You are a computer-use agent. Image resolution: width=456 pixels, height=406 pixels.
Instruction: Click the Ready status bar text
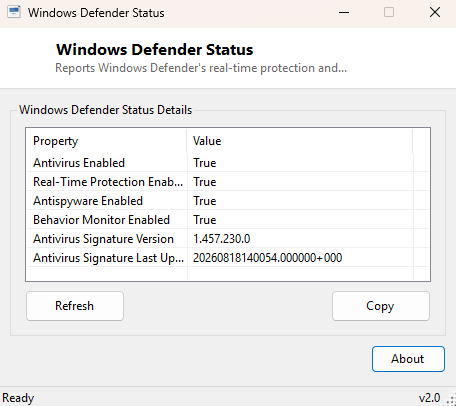(18, 398)
